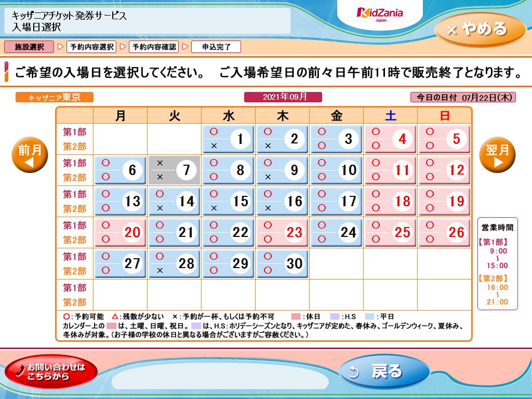Choose September 3 on the calendar
Viewport: 532px width, 399px height.
pos(336,139)
